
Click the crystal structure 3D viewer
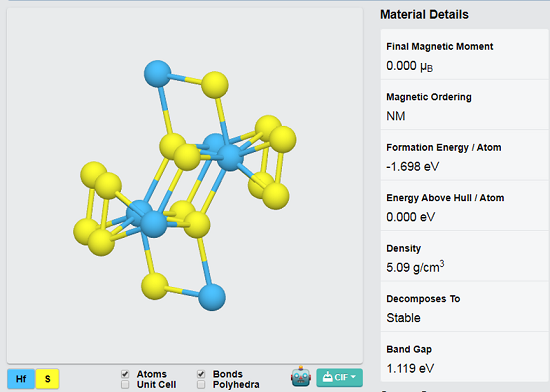[x=185, y=186]
